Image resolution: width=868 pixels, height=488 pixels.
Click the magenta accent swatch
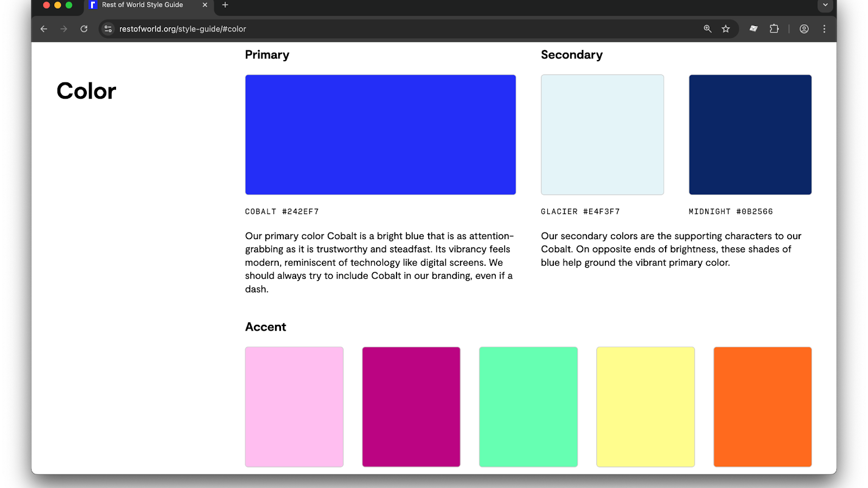click(411, 407)
